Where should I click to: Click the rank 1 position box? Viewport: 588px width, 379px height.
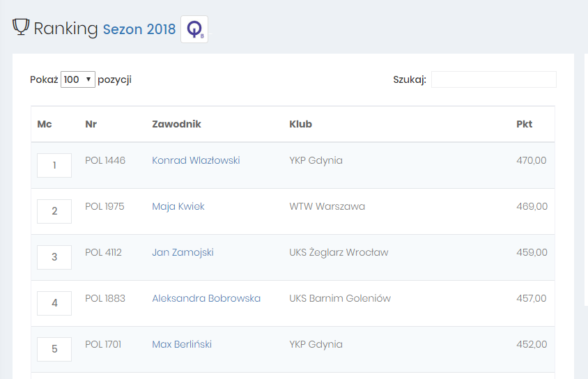point(54,165)
